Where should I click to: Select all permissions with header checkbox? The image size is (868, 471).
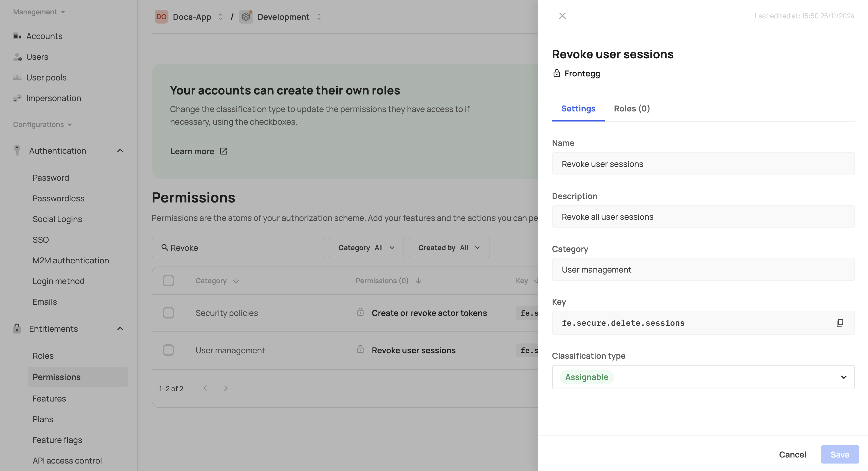pos(168,281)
